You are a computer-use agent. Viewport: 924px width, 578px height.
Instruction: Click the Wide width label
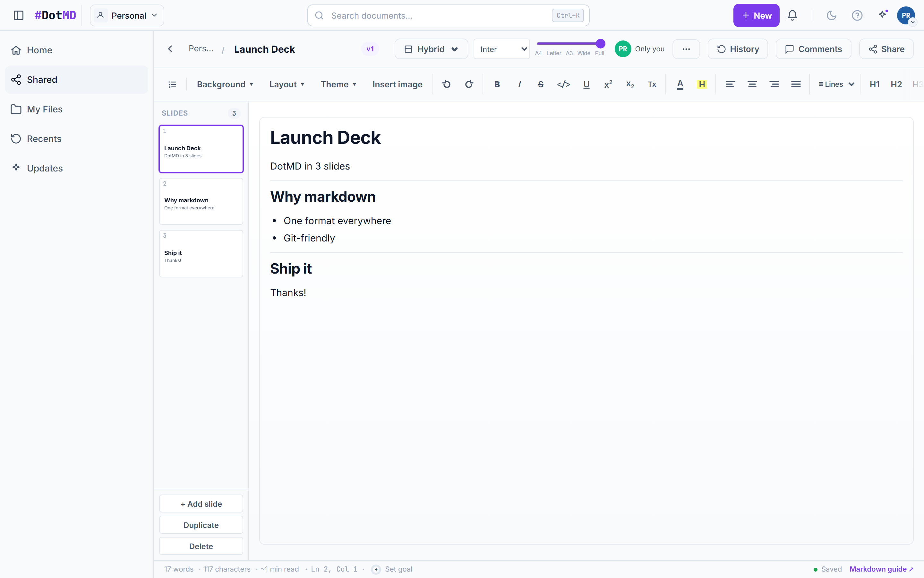click(583, 53)
